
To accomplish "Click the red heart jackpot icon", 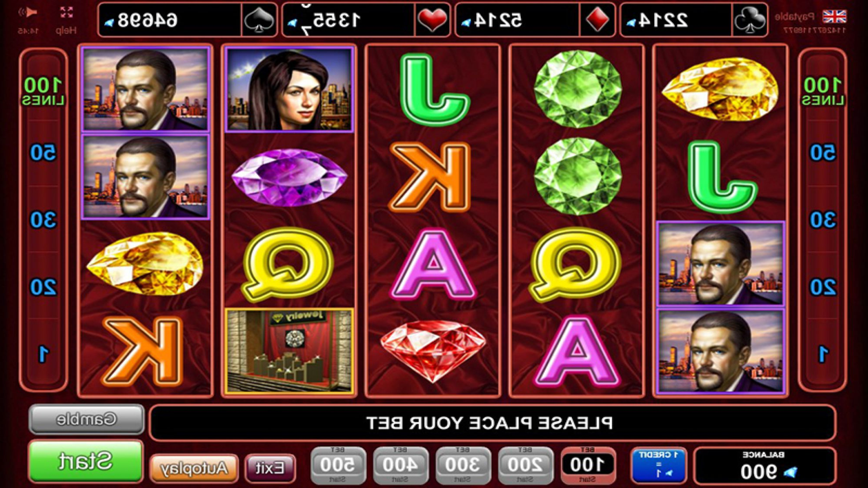I will click(432, 20).
